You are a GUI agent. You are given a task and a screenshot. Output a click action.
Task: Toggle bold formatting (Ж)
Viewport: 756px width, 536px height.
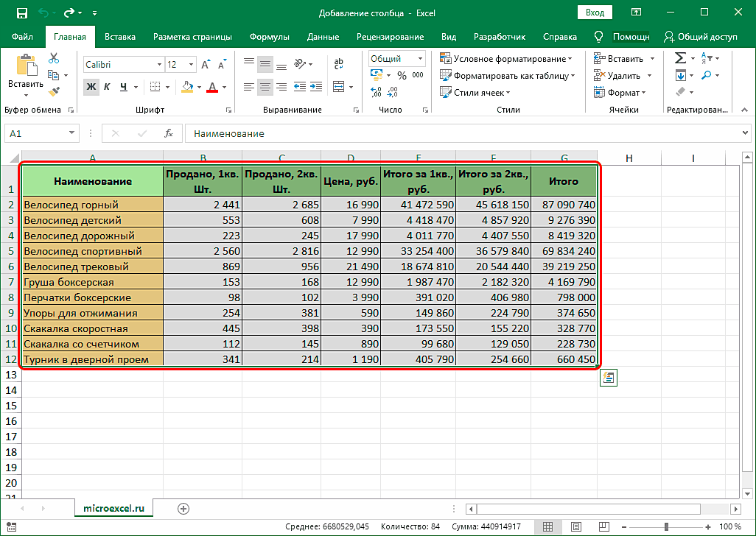(91, 87)
